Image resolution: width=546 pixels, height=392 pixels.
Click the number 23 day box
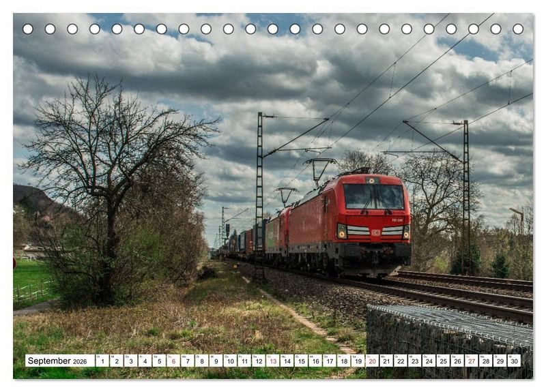coord(415,361)
